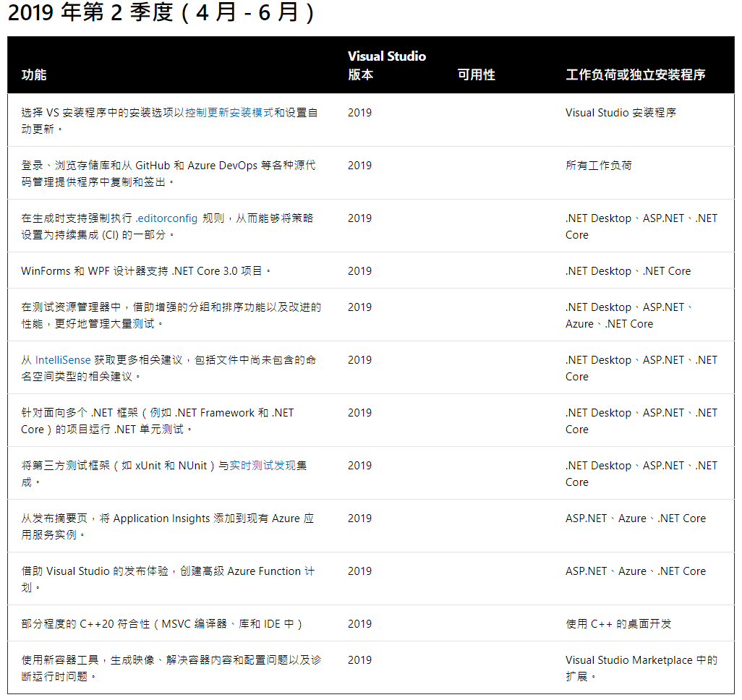
Task: Open the 实时测试发现 link
Action: (x=263, y=466)
